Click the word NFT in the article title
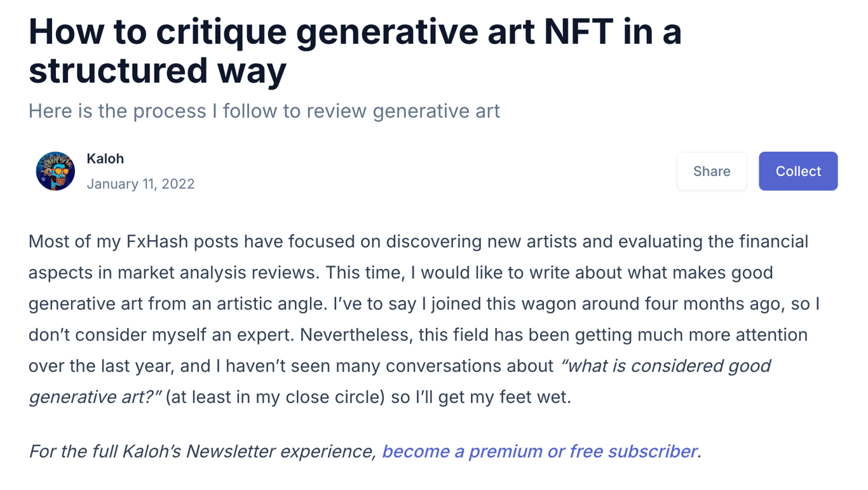 tap(580, 31)
